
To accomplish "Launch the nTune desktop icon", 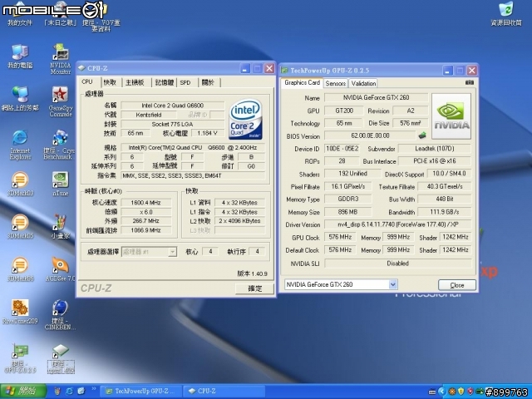I will click(61, 185).
